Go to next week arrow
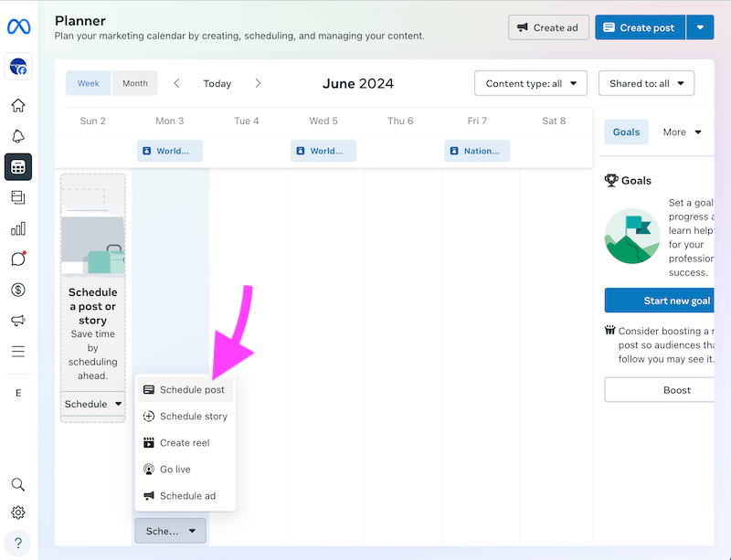This screenshot has height=560, width=731. pyautogui.click(x=258, y=83)
